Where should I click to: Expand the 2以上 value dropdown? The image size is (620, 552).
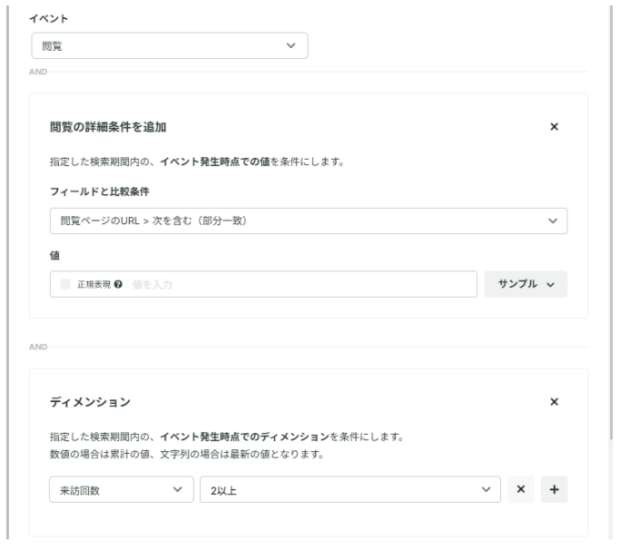(x=349, y=489)
